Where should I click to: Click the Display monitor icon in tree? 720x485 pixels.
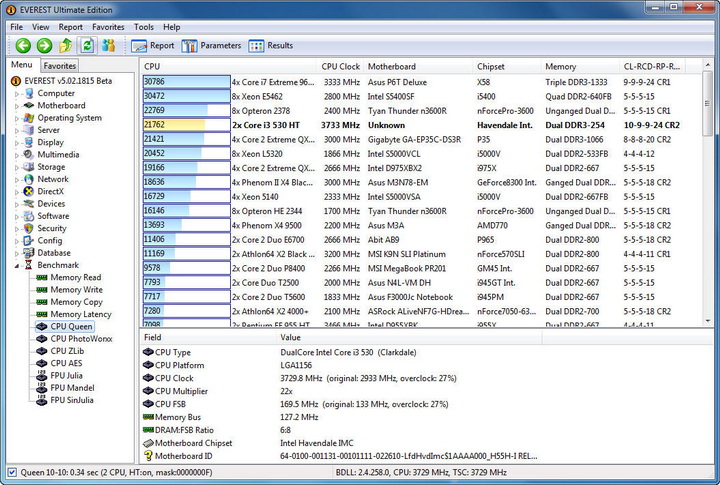[29, 142]
